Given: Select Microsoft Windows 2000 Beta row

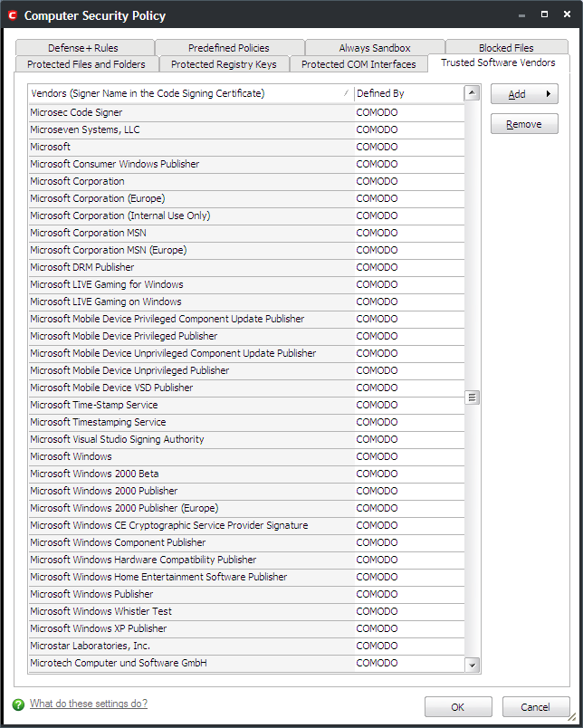Looking at the screenshot, I should pos(246,473).
